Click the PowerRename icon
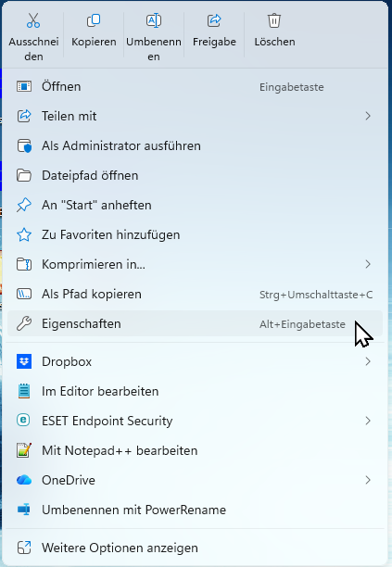This screenshot has height=567, width=392. pyautogui.click(x=24, y=510)
